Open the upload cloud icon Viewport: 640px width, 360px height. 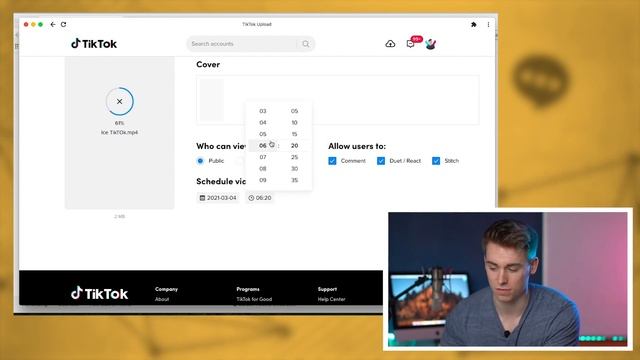coord(390,44)
